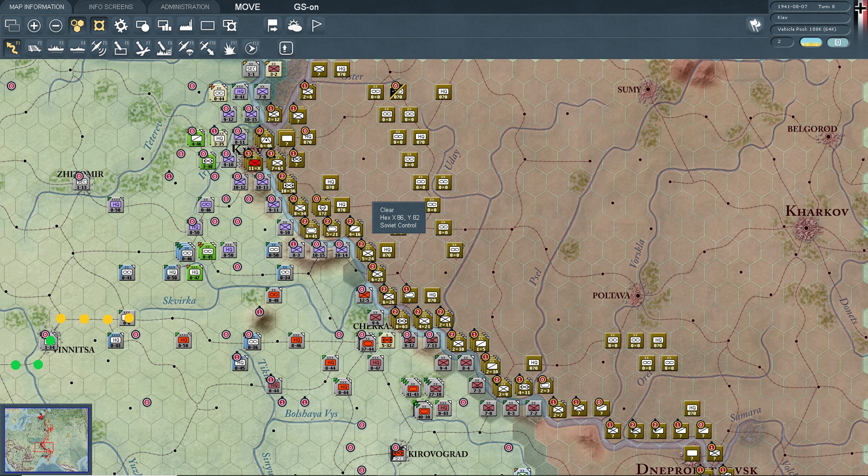Toggle the highlighted orange gear-frame button
The image size is (868, 476).
tap(99, 26)
